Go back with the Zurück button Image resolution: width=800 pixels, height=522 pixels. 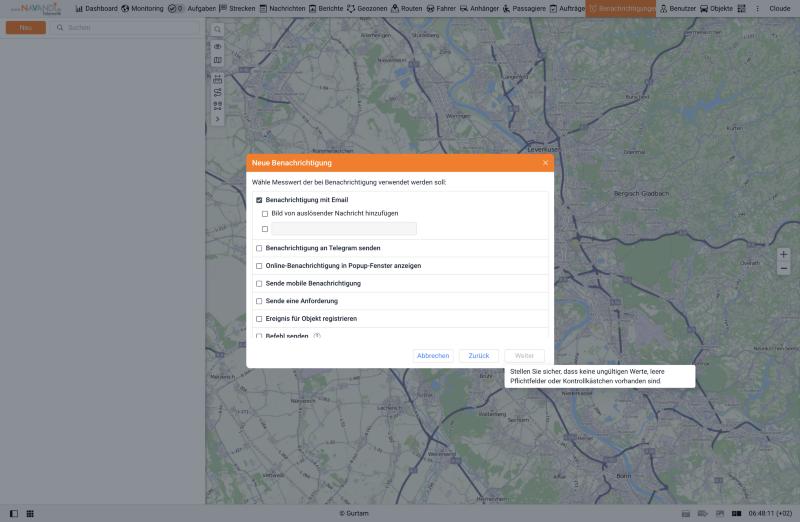pyautogui.click(x=479, y=356)
